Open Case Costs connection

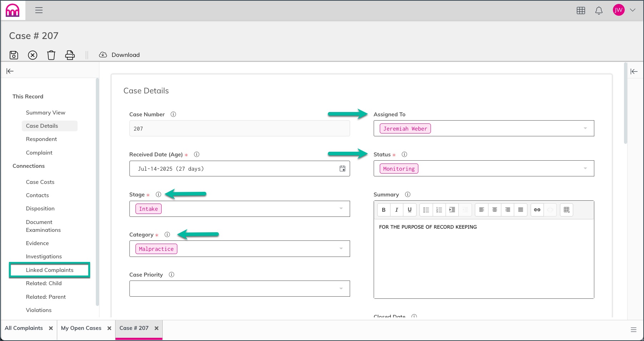40,182
